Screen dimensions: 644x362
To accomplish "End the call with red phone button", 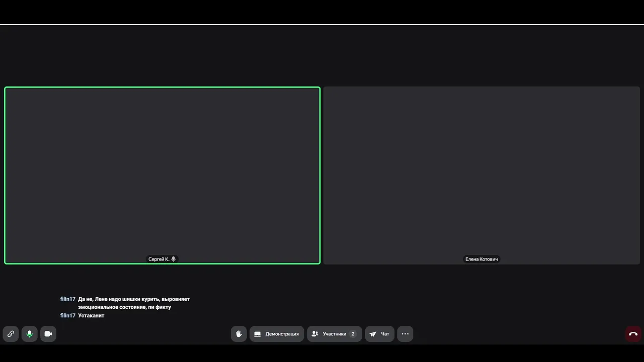I will pos(633,334).
